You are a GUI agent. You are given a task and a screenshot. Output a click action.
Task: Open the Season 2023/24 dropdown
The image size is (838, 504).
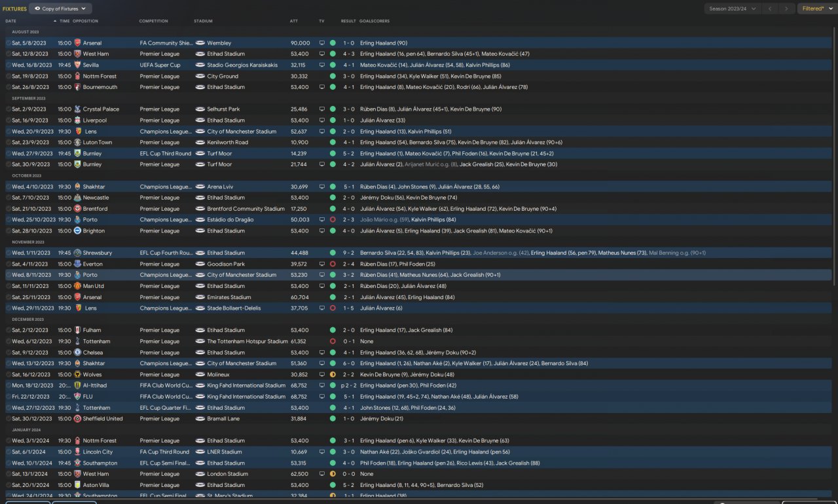[733, 9]
